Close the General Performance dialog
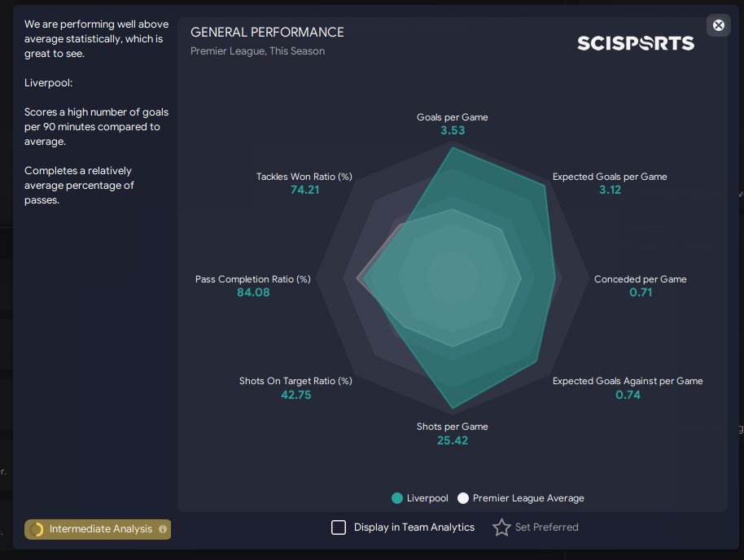The height and width of the screenshot is (560, 744). (719, 25)
